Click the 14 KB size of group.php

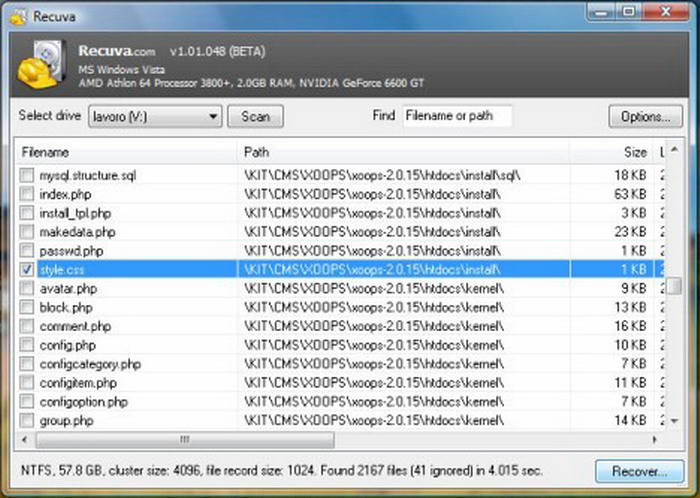coord(630,420)
